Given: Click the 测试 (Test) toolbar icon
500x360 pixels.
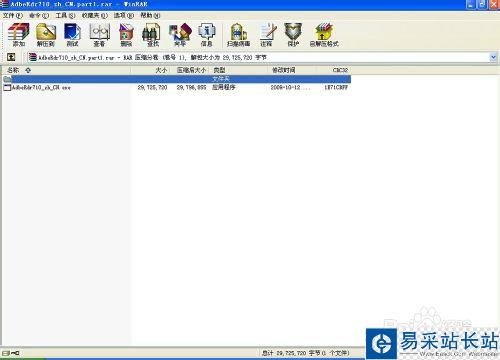Looking at the screenshot, I should [72, 35].
